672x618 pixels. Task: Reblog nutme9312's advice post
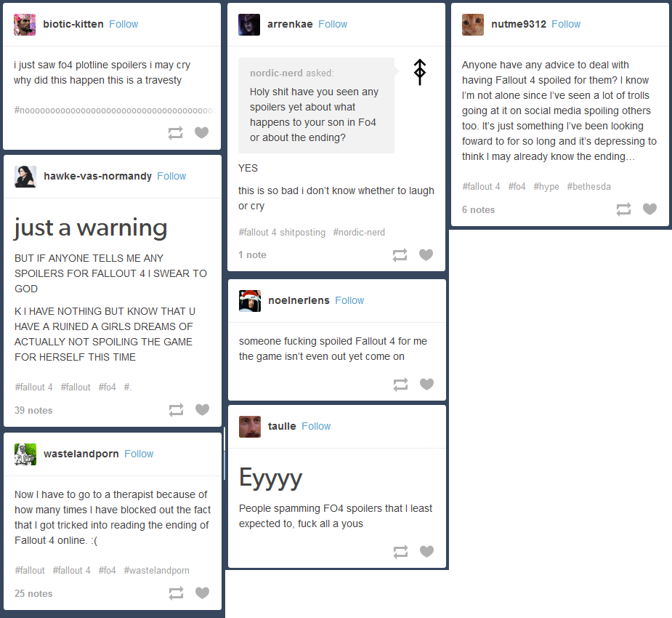[623, 209]
